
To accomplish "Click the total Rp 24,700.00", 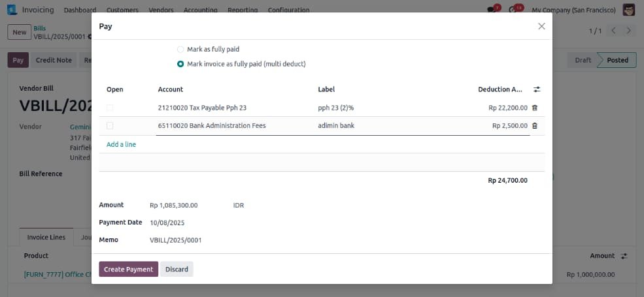I will point(507,181).
